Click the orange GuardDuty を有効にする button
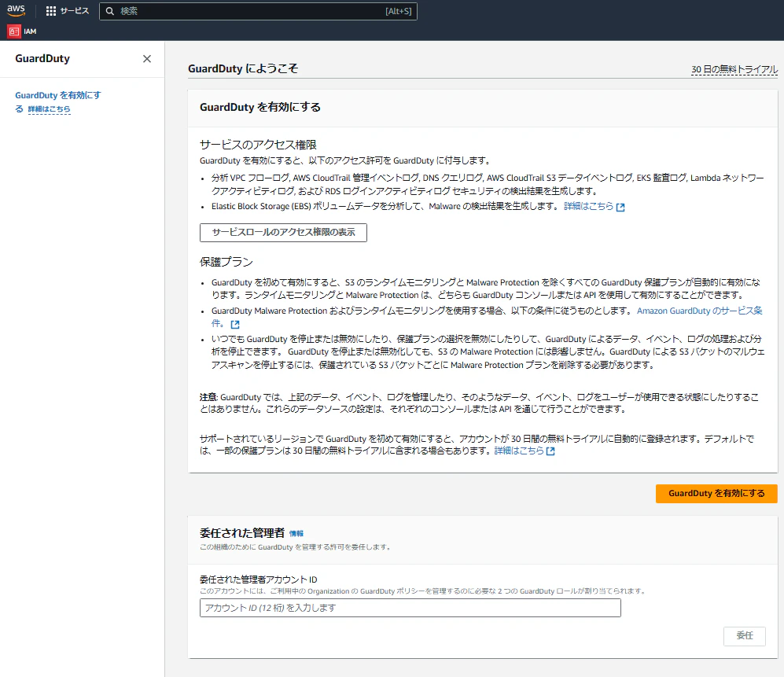Viewport: 784px width, 677px height. point(716,494)
